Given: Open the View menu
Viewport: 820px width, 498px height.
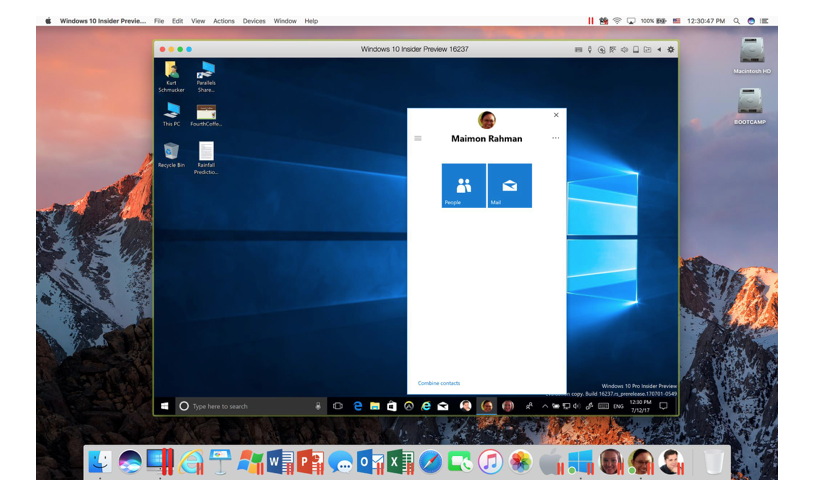Looking at the screenshot, I should coord(198,21).
